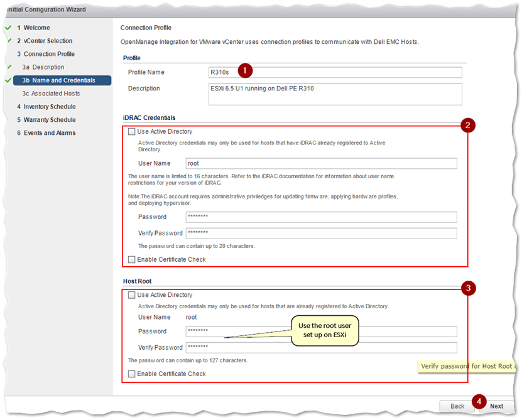Screen dimensions: 522x420
Task: Open the 3a Description substep
Action: click(x=43, y=67)
